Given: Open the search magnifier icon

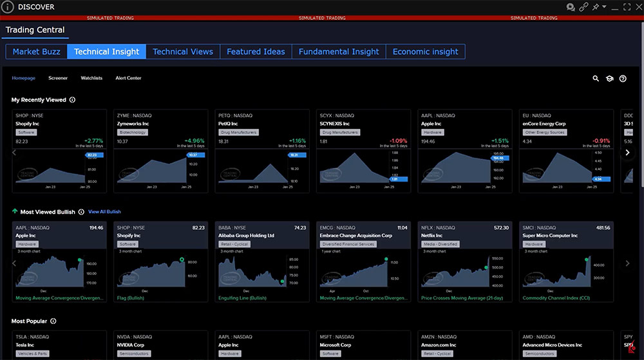Looking at the screenshot, I should [596, 79].
